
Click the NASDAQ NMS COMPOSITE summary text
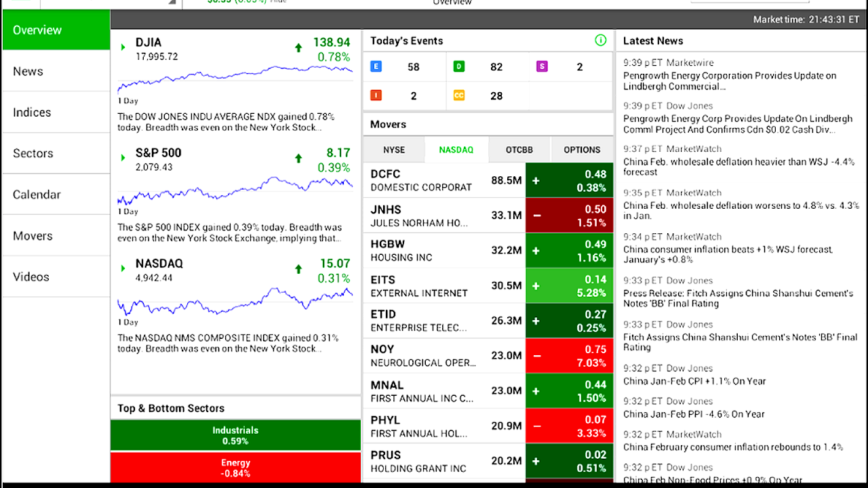tap(228, 343)
